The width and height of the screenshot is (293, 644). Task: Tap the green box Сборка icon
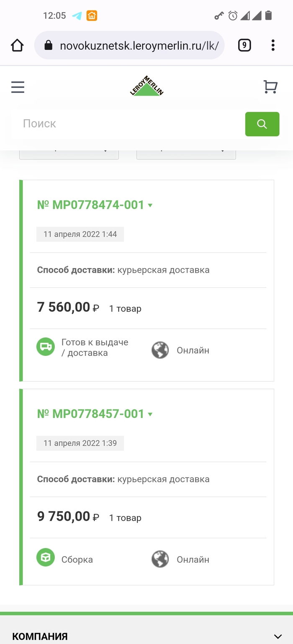coord(46,557)
